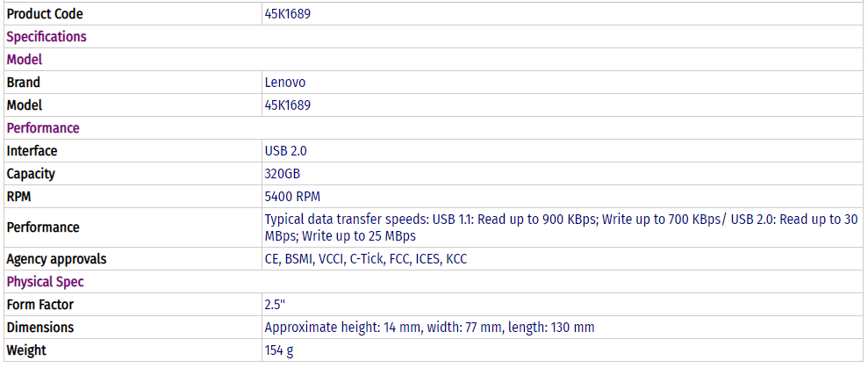Click the RPM row label

pyautogui.click(x=19, y=197)
